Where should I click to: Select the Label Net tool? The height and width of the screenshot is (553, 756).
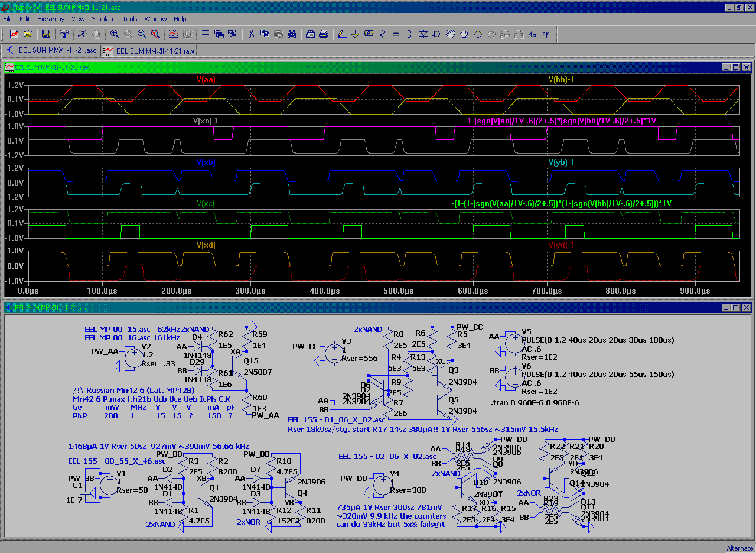click(369, 34)
